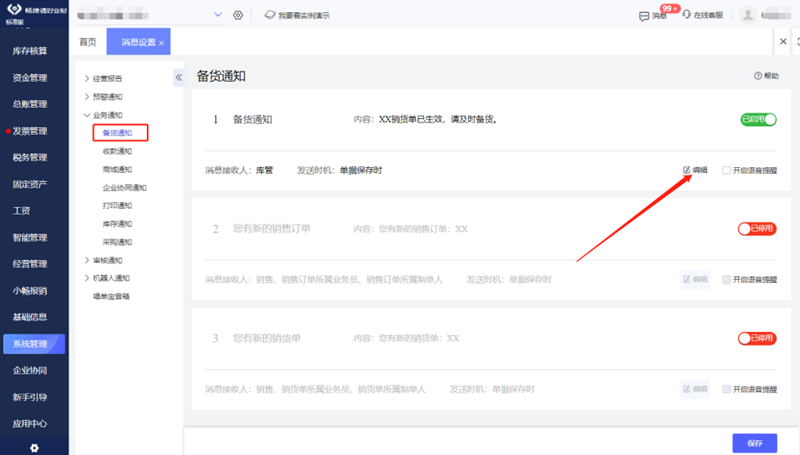
Task: Open settings gear next to company selector
Action: pos(238,15)
